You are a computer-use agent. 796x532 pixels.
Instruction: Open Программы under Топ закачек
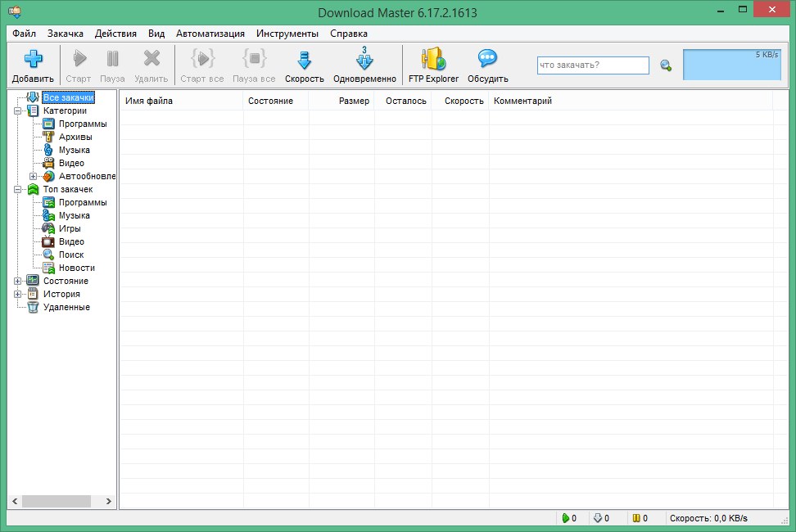(x=83, y=202)
